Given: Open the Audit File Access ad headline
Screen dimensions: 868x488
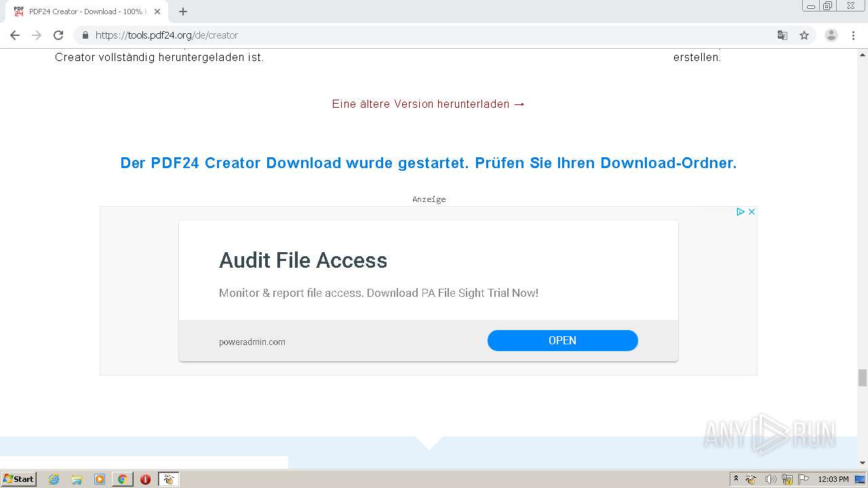Looking at the screenshot, I should click(303, 260).
